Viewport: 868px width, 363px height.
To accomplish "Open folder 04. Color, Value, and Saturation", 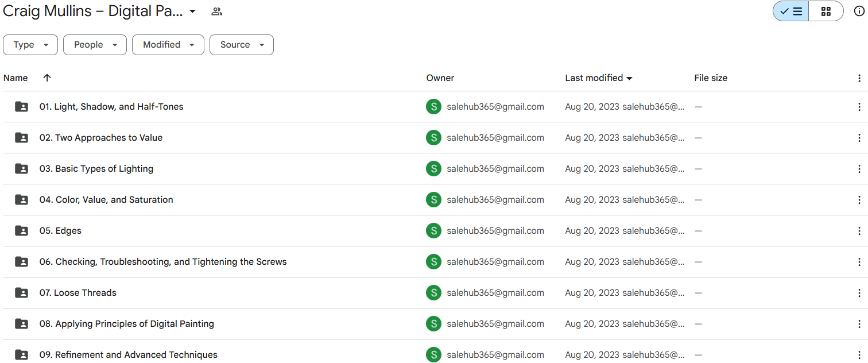I will (x=106, y=200).
